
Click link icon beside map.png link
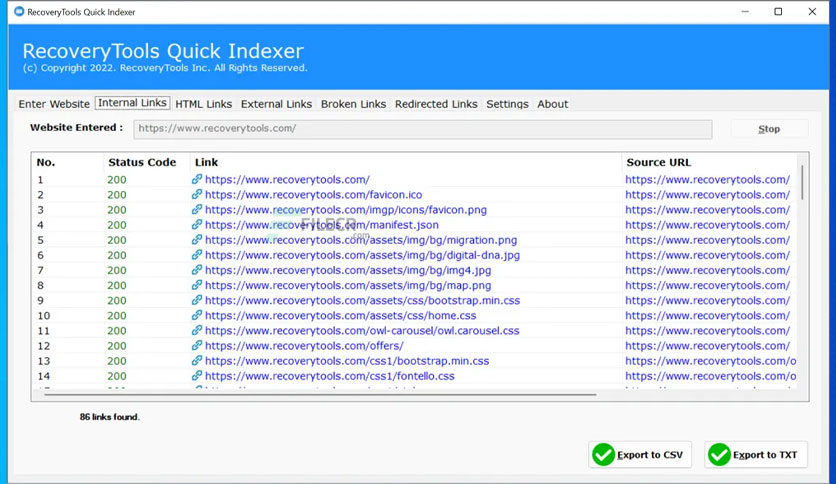[x=197, y=285]
